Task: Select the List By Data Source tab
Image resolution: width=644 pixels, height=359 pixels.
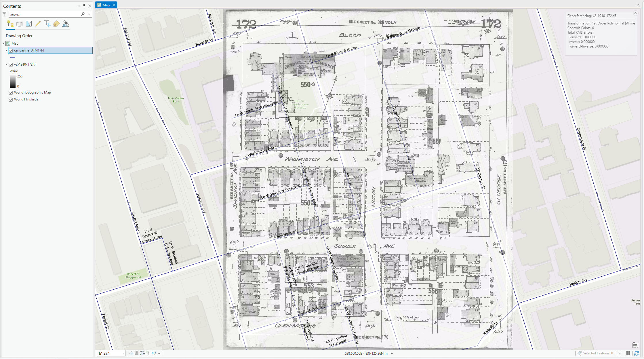Action: (20, 24)
